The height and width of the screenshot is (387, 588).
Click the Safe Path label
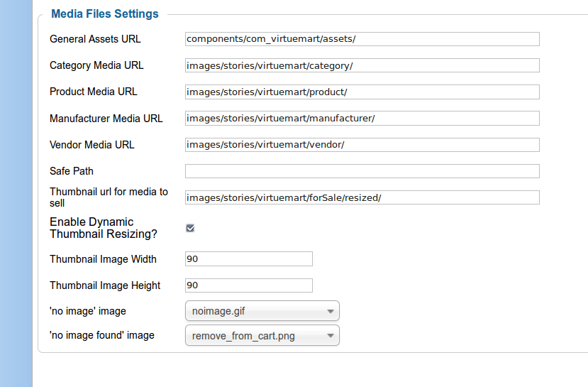(72, 171)
